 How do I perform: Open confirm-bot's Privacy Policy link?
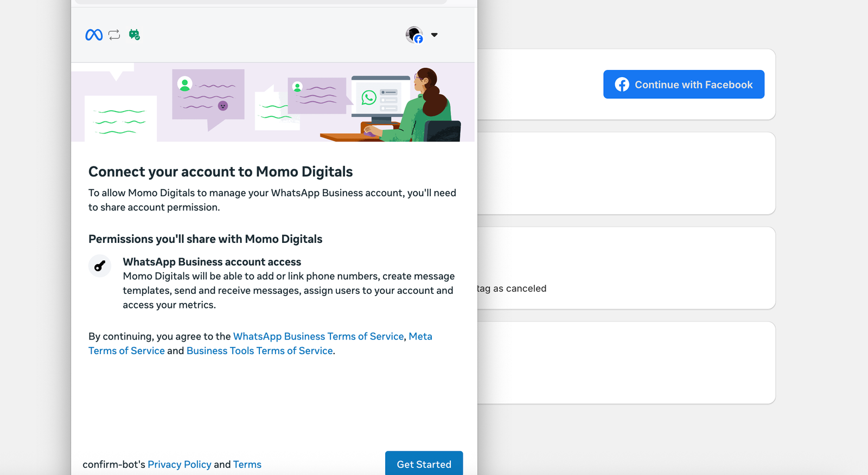click(179, 464)
